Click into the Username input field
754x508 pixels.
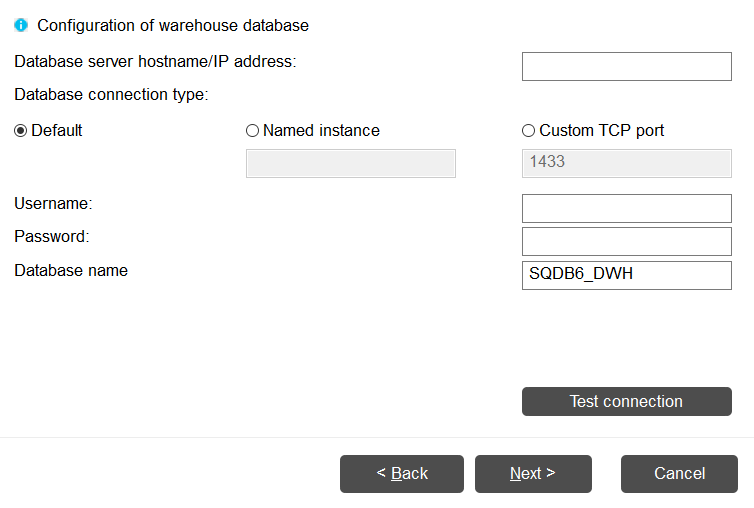pos(626,208)
